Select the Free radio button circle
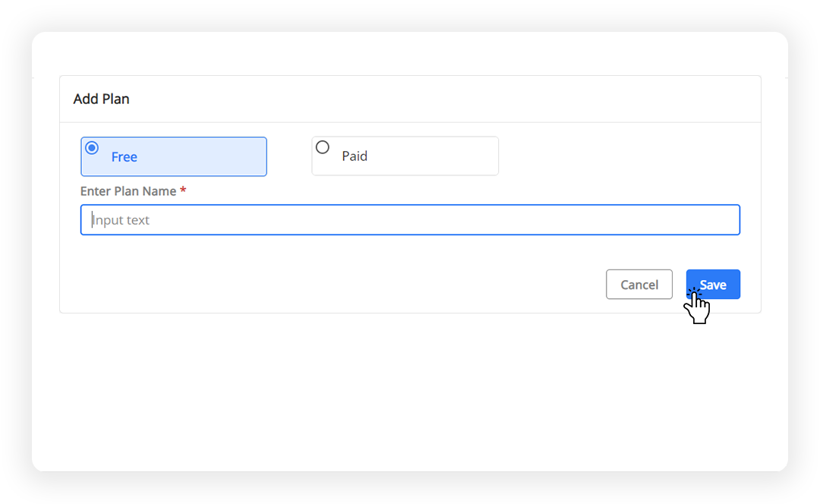Image resolution: width=820 pixels, height=504 pixels. coord(92,148)
